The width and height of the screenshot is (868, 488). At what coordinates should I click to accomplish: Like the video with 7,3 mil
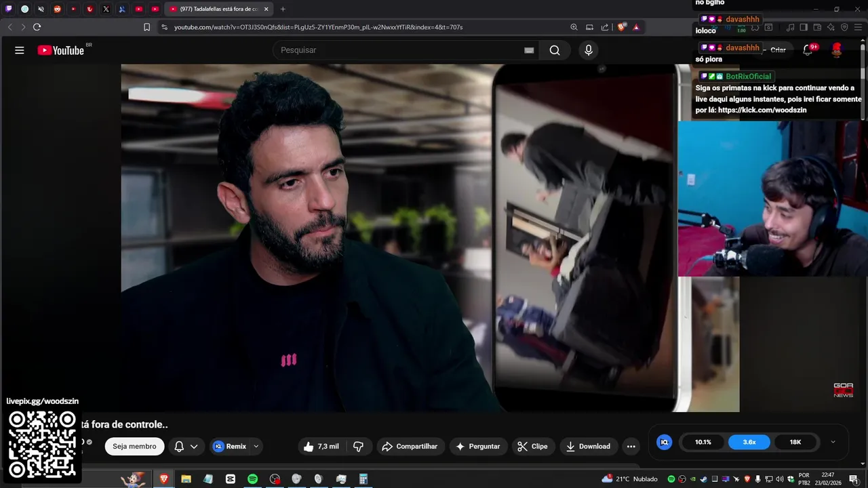(x=321, y=446)
